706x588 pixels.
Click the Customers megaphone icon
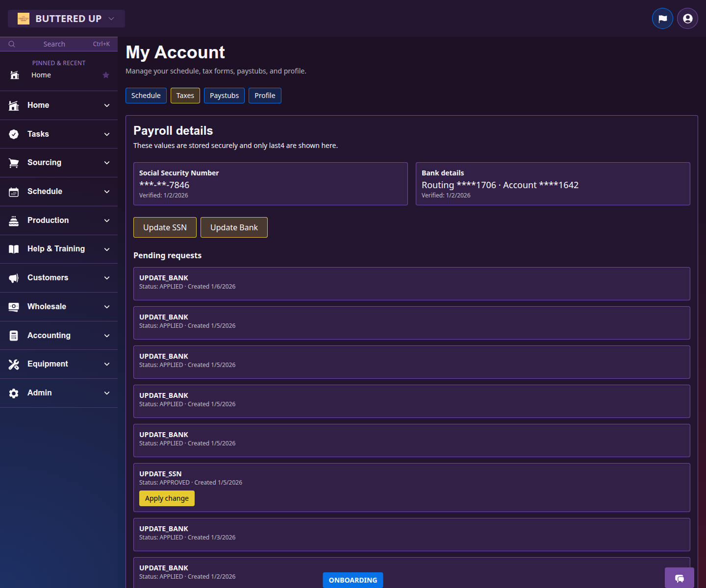13,278
